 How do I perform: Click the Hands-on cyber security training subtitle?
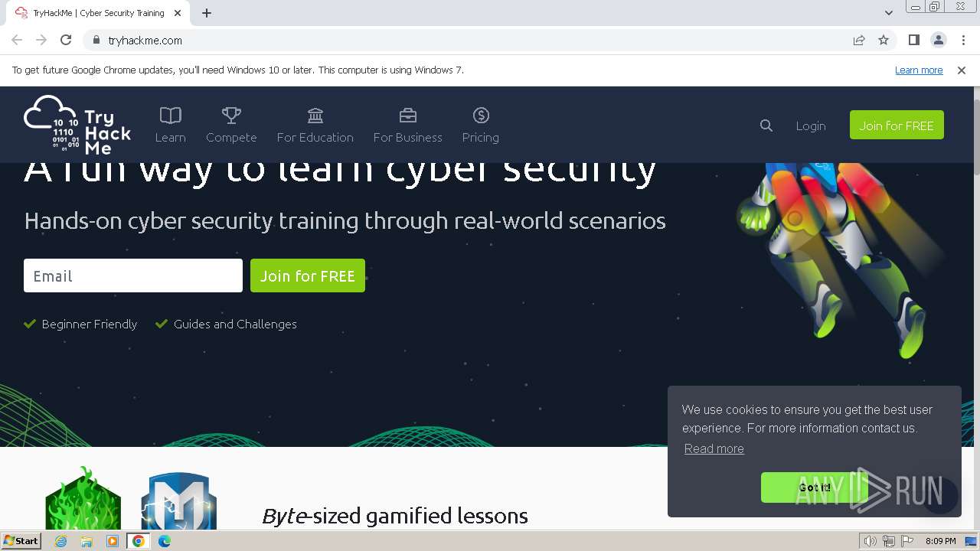click(345, 220)
